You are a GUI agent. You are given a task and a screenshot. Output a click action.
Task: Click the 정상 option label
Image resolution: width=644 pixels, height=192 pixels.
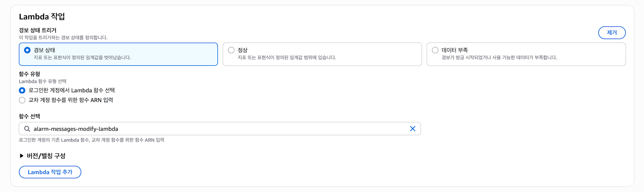[242, 50]
